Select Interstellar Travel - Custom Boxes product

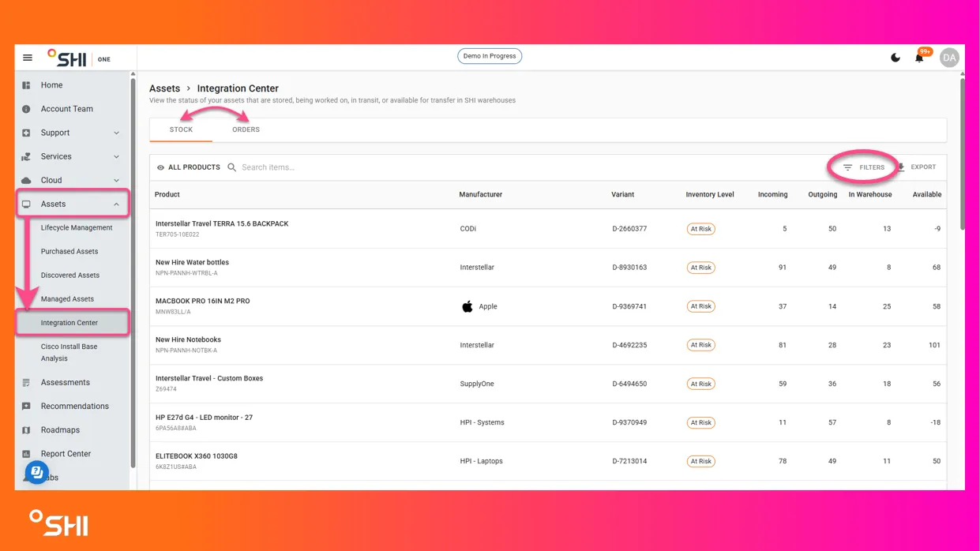[x=209, y=378]
